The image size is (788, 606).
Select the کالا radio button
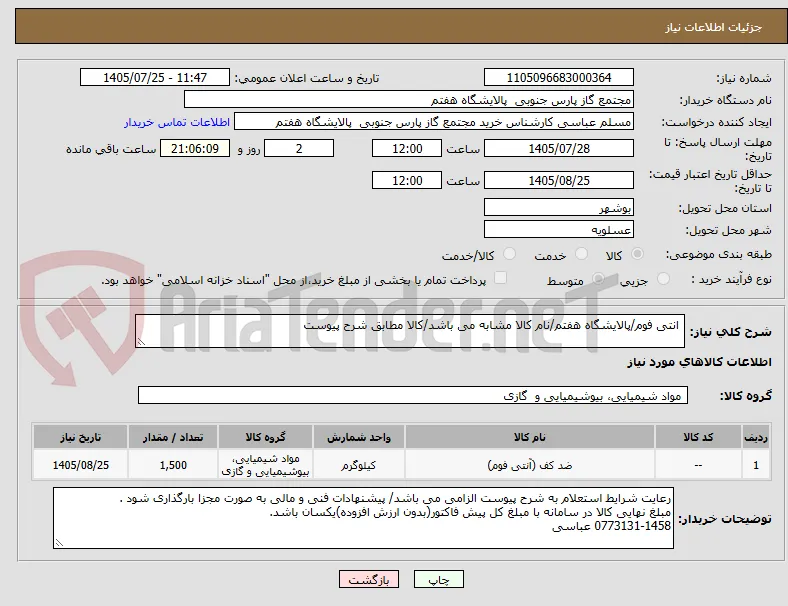[637, 254]
